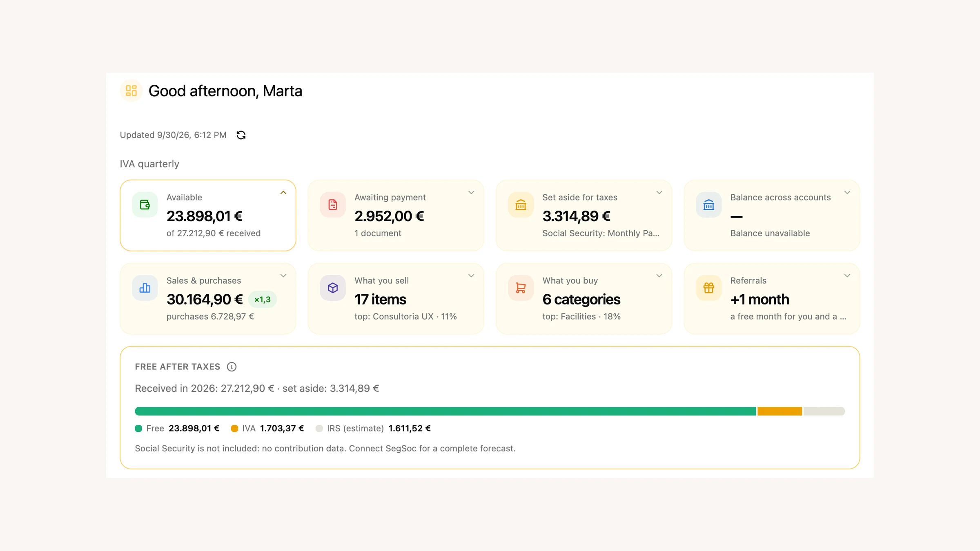Image resolution: width=980 pixels, height=551 pixels.
Task: Click the 'IVA quarterly' label
Action: (x=149, y=164)
